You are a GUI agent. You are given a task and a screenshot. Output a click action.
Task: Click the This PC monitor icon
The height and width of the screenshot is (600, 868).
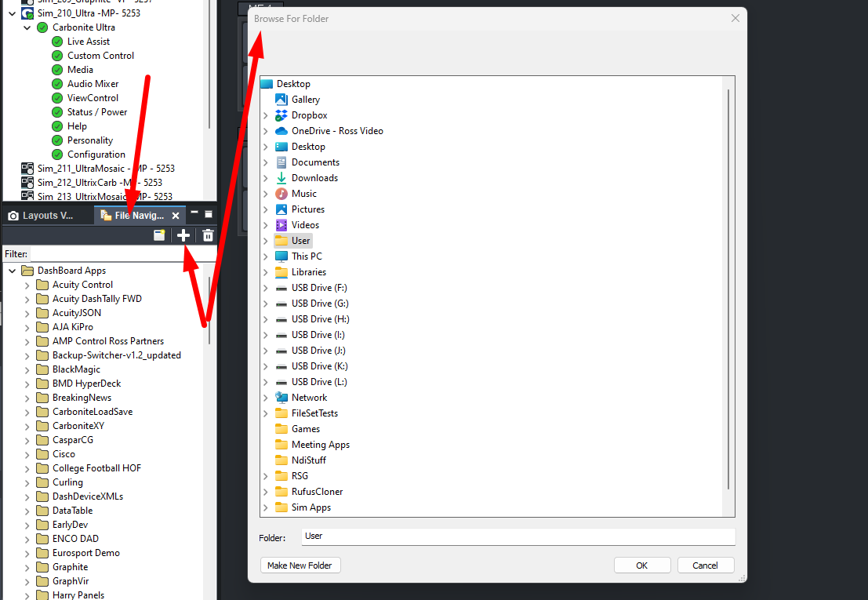point(281,256)
